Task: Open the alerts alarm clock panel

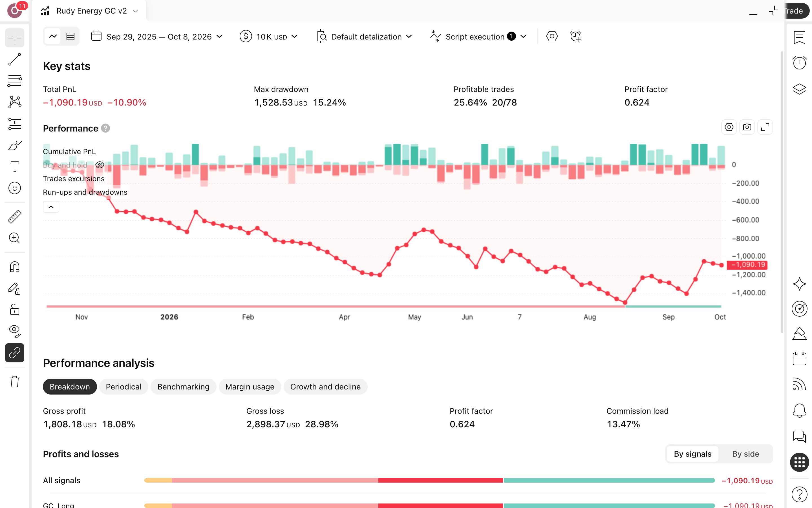Action: tap(799, 63)
